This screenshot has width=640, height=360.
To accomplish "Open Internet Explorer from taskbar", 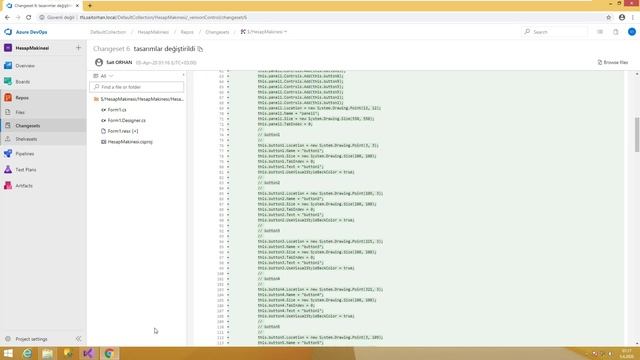I will (x=27, y=353).
